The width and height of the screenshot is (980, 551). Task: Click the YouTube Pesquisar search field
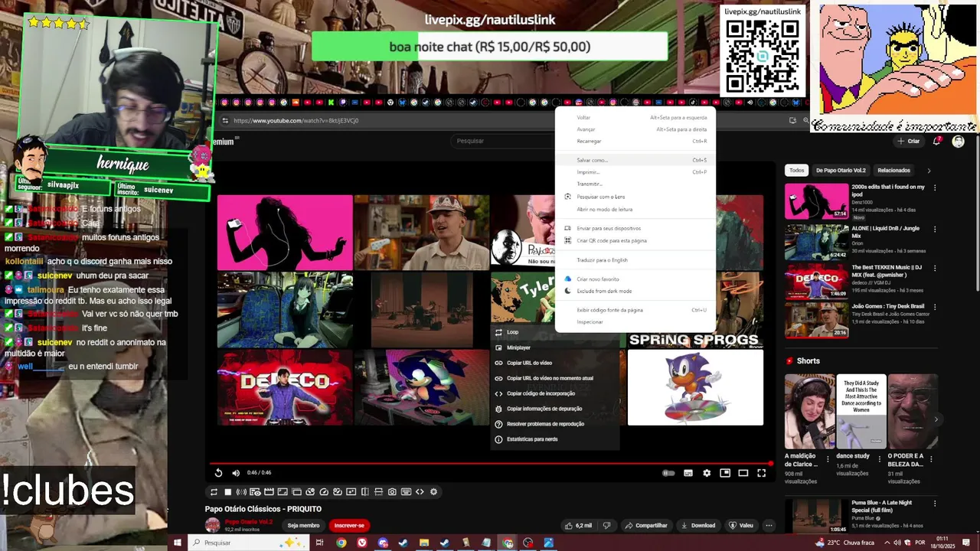click(x=501, y=141)
